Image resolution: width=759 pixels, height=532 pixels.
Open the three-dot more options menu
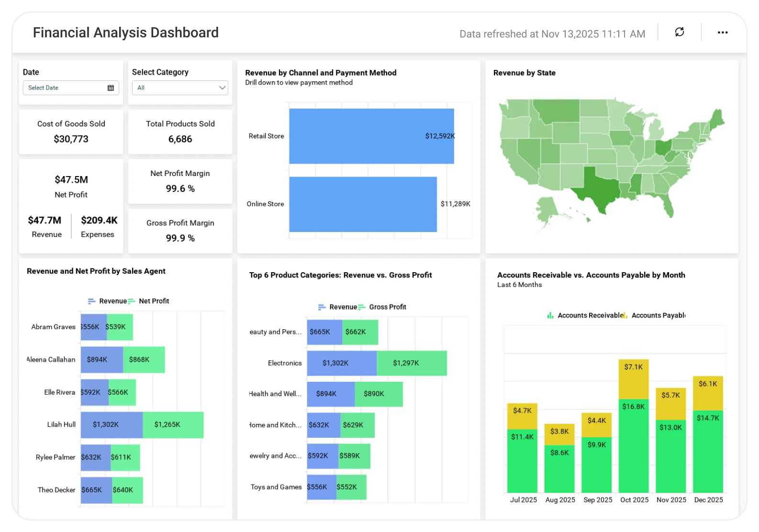(723, 33)
